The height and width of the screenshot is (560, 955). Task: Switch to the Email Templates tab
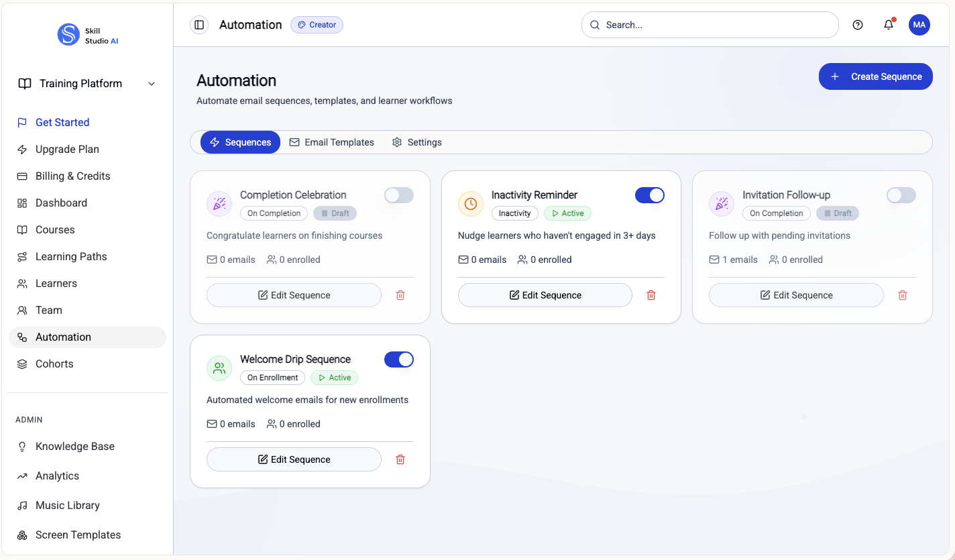(331, 142)
